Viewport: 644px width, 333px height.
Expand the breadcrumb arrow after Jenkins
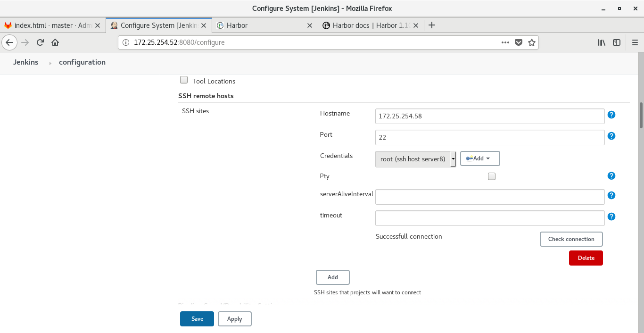50,63
